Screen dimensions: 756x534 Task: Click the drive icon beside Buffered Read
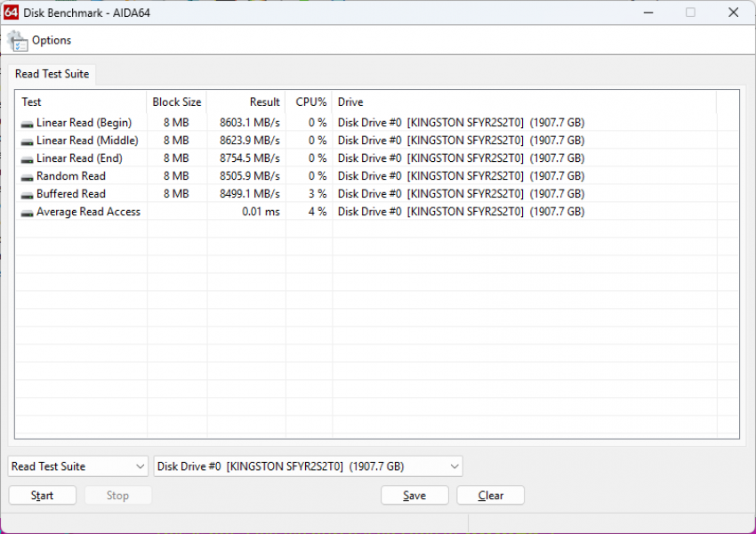[27, 195]
